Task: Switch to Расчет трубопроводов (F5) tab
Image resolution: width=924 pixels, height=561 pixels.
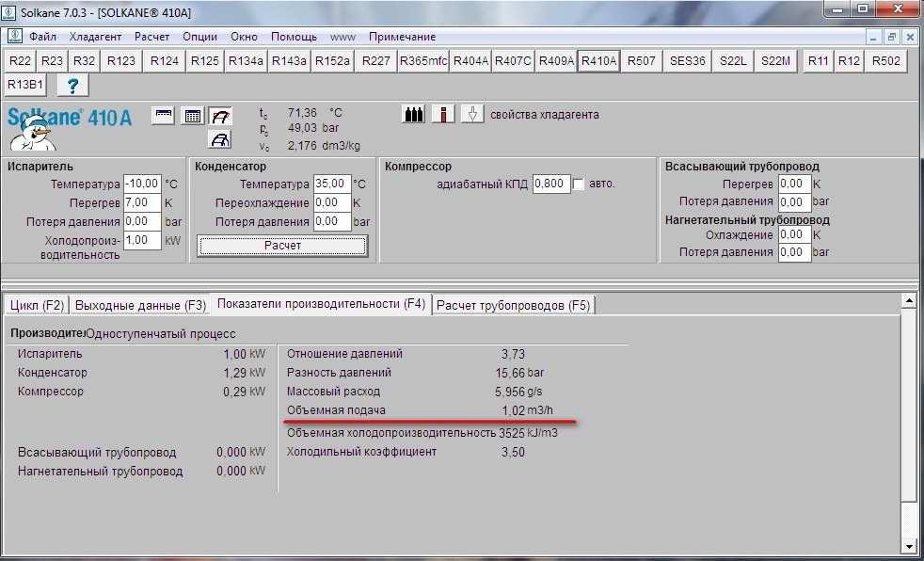Action: coord(513,305)
